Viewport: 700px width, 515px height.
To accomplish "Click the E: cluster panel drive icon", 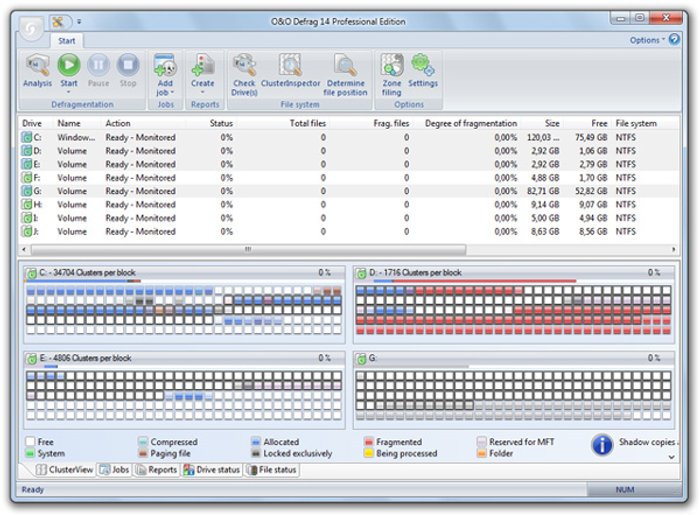I will tap(31, 359).
